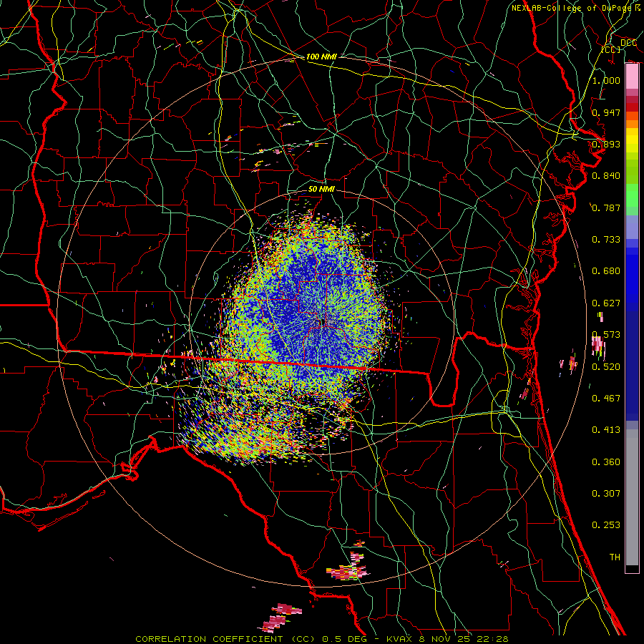Click the 50 NMI range ring label
The height and width of the screenshot is (644, 644).
[321, 189]
